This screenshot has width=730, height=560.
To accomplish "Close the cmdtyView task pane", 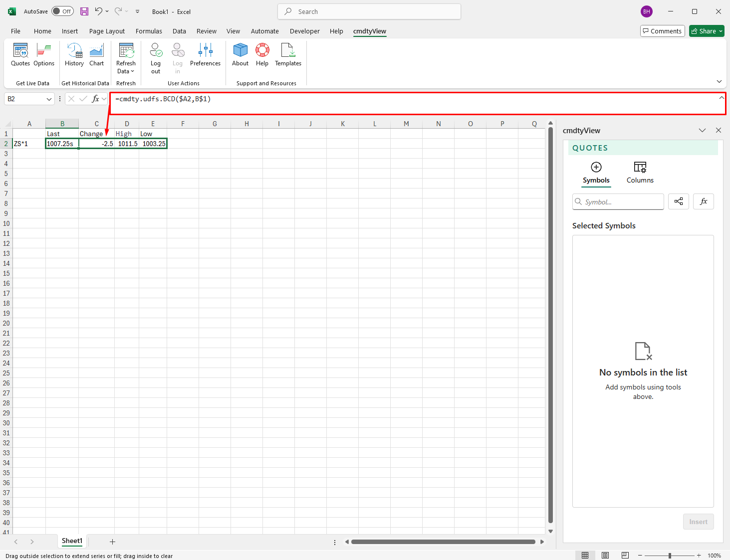I will 719,130.
